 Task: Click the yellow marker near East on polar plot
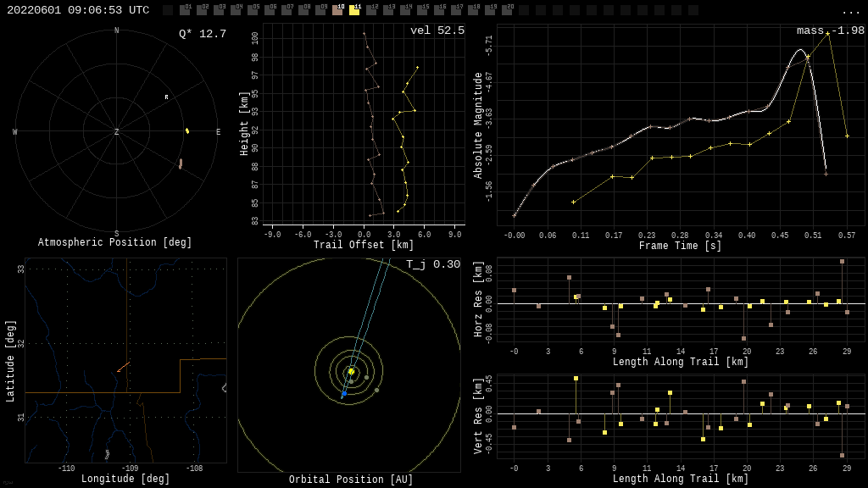(x=187, y=130)
